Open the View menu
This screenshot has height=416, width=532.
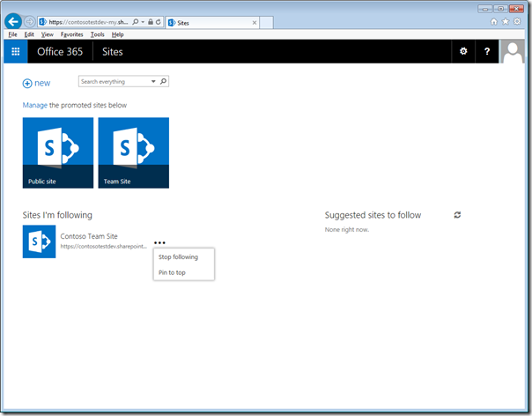(x=48, y=34)
